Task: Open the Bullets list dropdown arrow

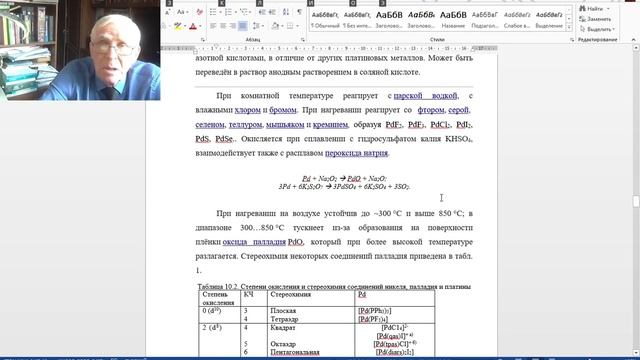Action: point(220,12)
